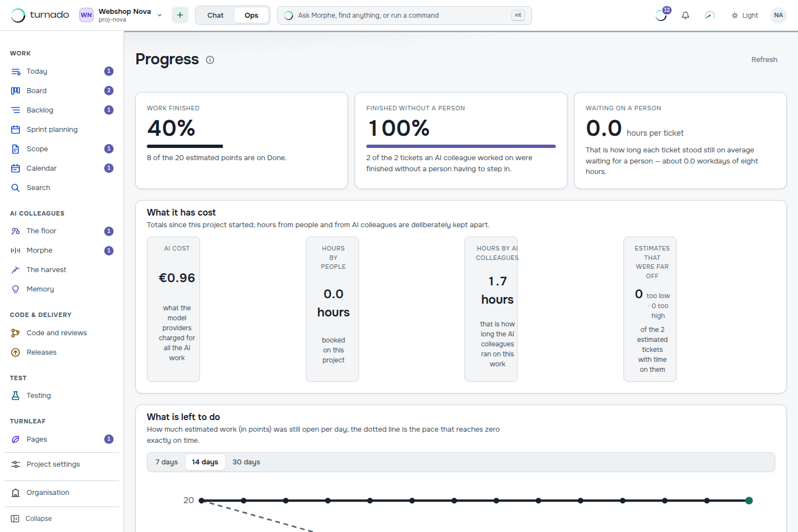Click the 'What it has cost' heading

pyautogui.click(x=181, y=212)
